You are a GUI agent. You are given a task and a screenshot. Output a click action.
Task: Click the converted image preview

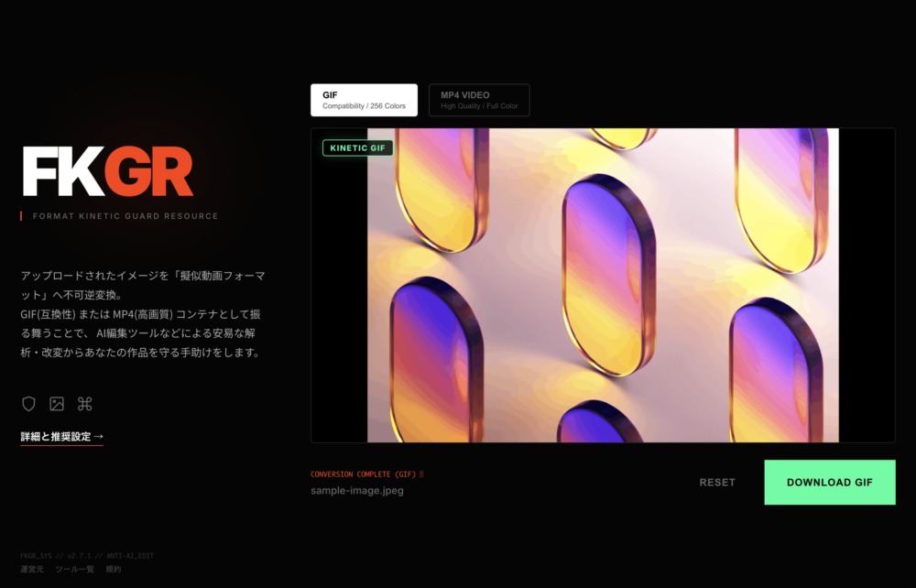[603, 286]
